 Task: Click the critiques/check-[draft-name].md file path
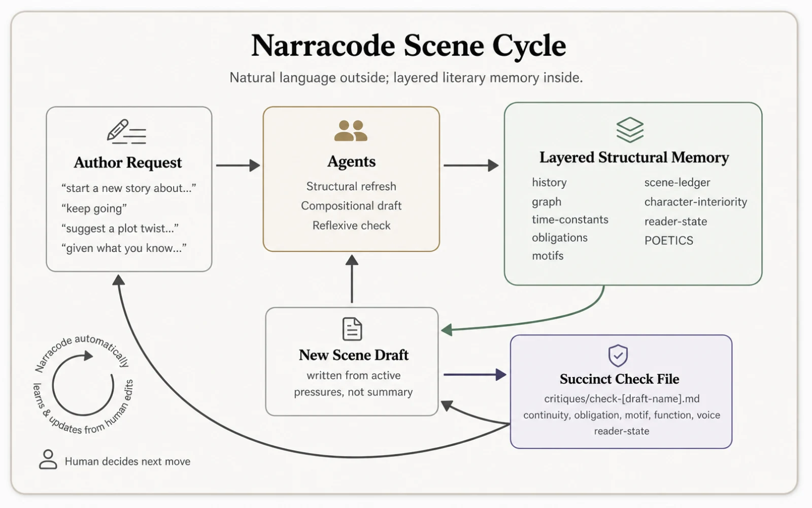[x=622, y=399]
